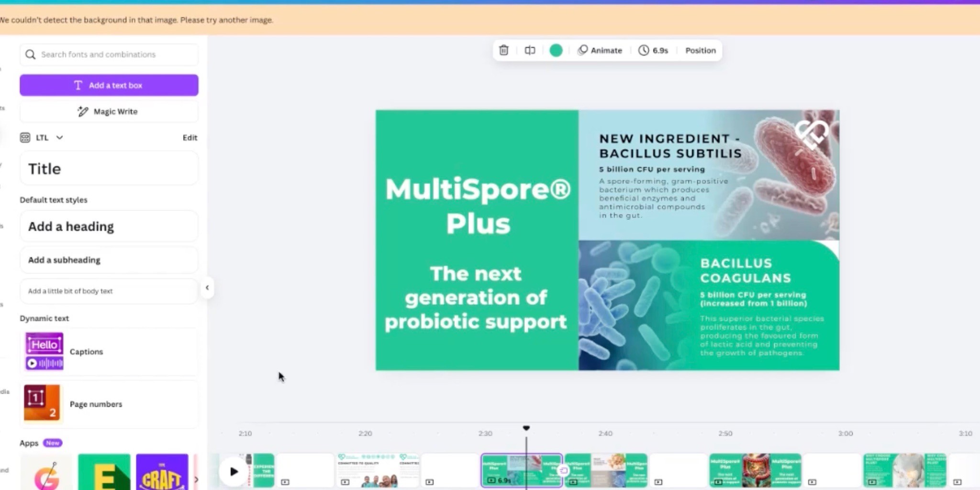Launch Magic Write
980x490 pixels.
pyautogui.click(x=109, y=112)
